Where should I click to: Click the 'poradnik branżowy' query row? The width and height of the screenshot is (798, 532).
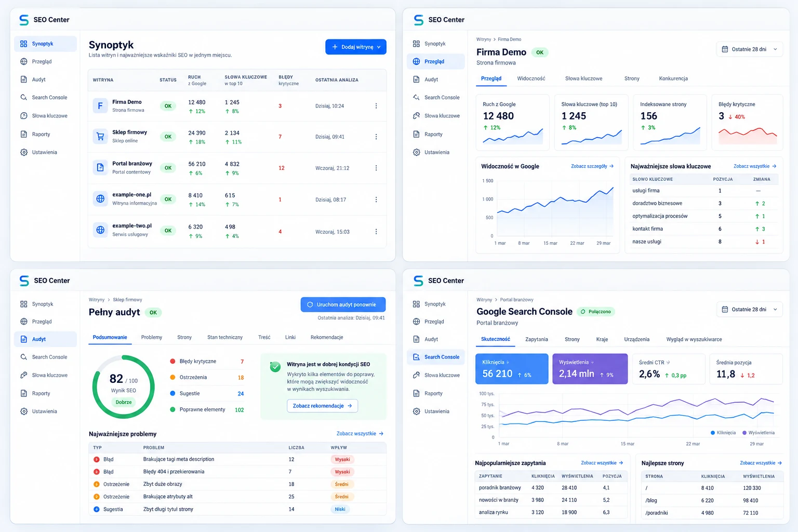point(550,488)
